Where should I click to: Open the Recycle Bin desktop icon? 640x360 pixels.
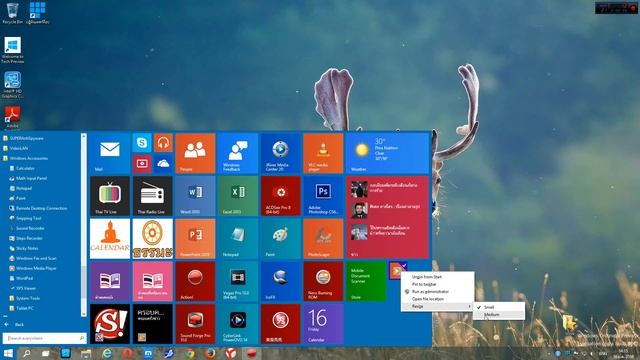point(13,13)
